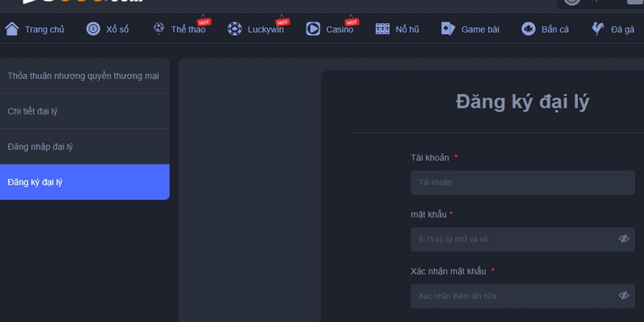644x322 pixels.
Task: Select the Thể thao sports ball icon
Action: click(159, 29)
